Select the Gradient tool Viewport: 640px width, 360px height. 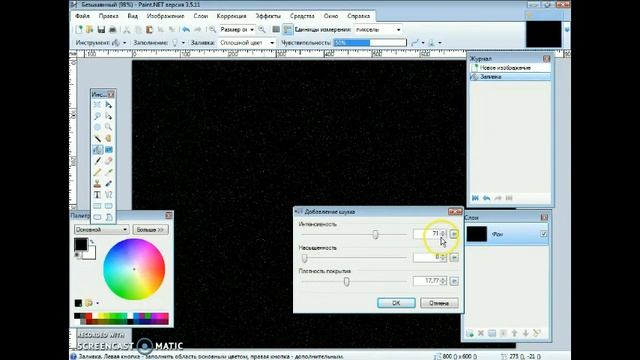109,150
